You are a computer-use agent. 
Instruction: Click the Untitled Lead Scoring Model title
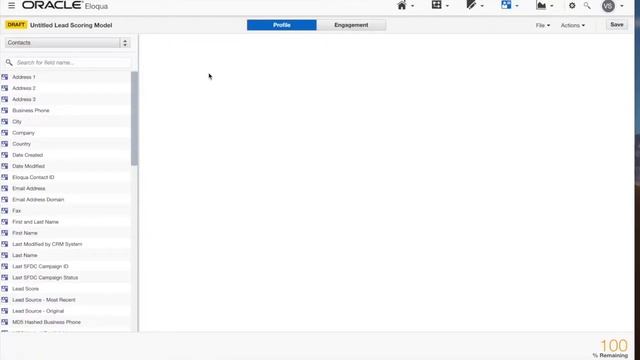(71, 25)
